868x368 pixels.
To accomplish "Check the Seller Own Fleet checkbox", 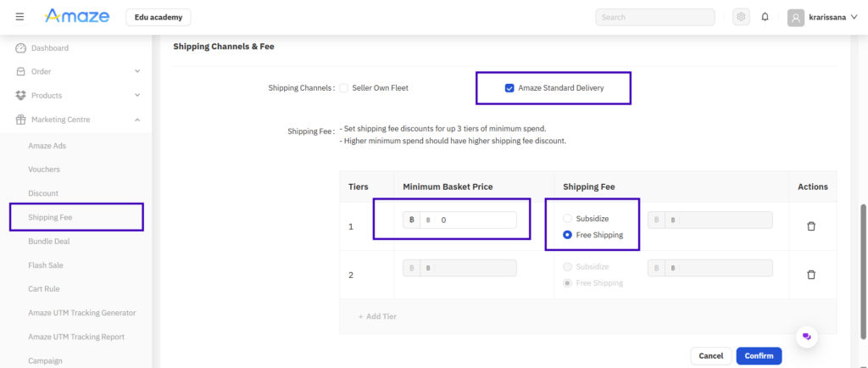I will click(x=344, y=88).
